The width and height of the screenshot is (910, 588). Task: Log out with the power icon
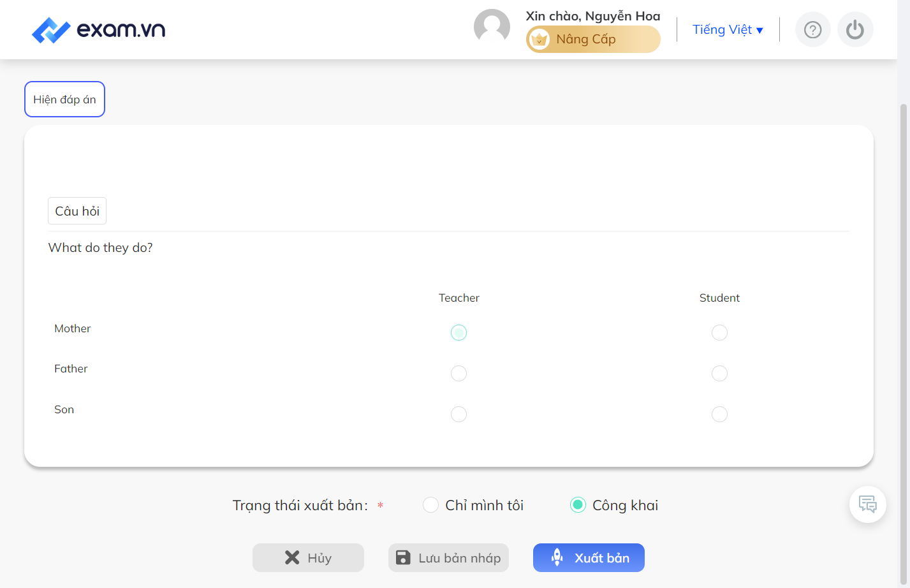point(855,30)
